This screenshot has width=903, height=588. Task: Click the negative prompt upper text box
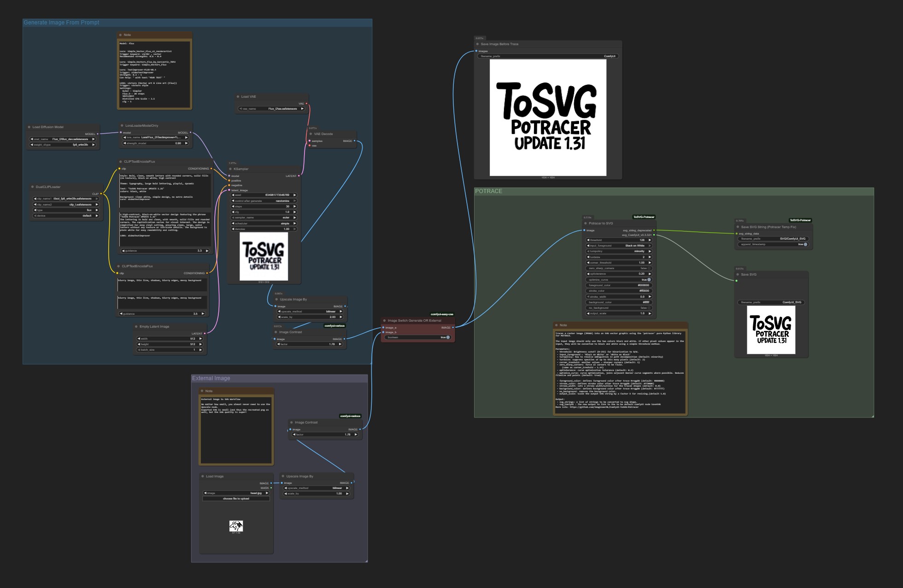tap(162, 285)
